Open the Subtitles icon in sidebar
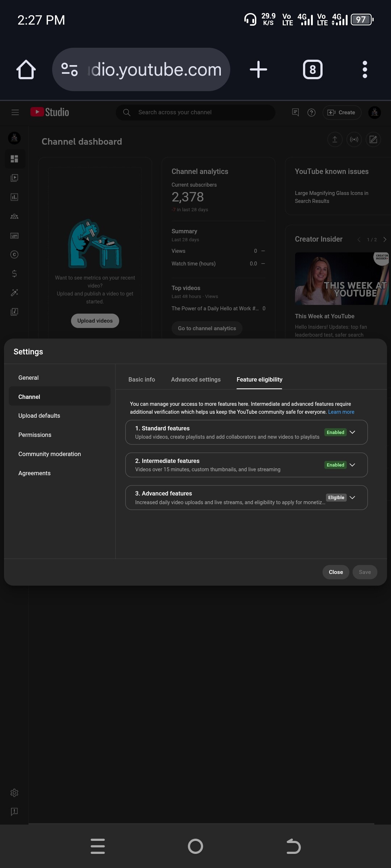The width and height of the screenshot is (391, 868). pos(14,235)
